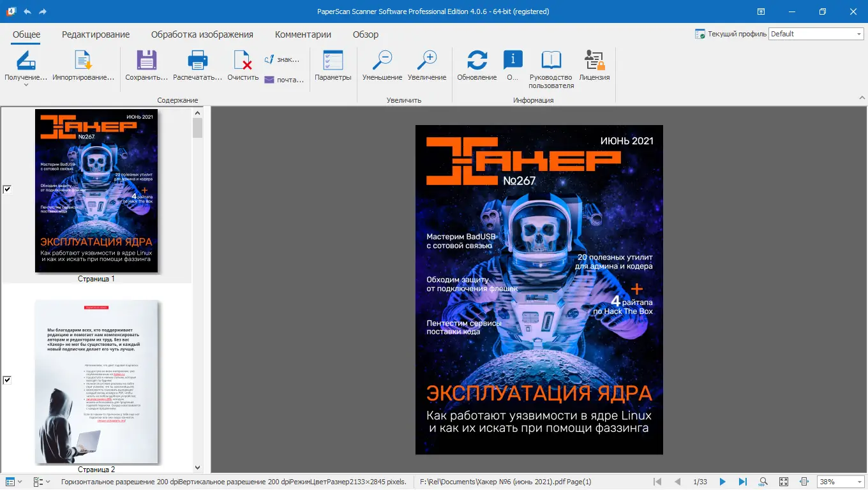Uncheck the Страница 1 thumbnail checkbox

point(6,189)
